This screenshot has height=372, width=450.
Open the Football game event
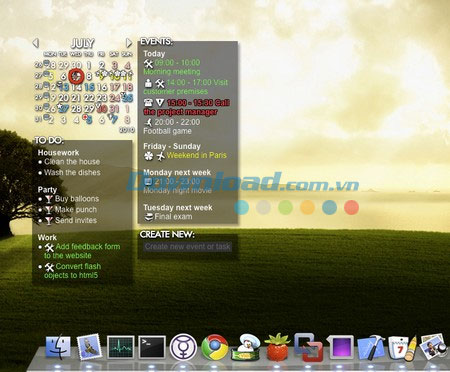172,127
